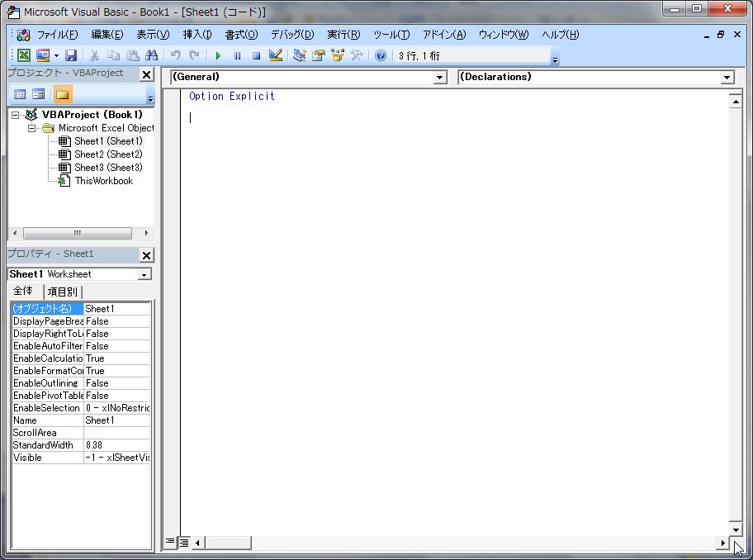Click the project tree horizontal scrollbar thumb

click(78, 234)
